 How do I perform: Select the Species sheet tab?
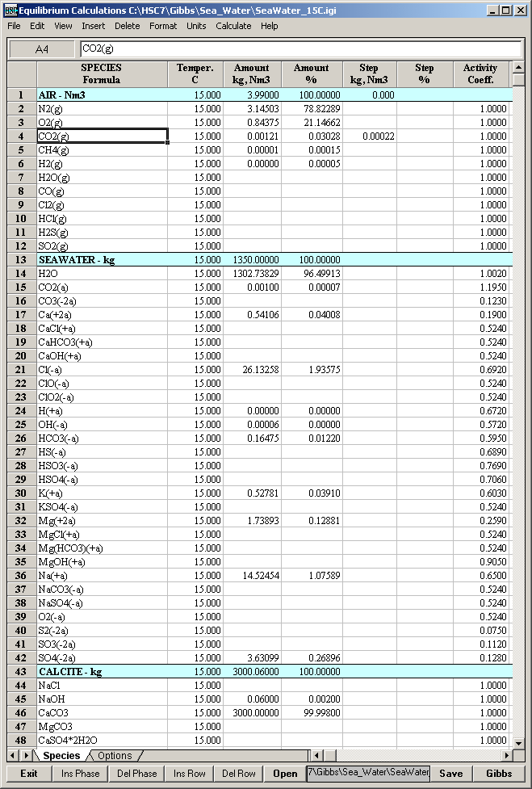(x=61, y=756)
